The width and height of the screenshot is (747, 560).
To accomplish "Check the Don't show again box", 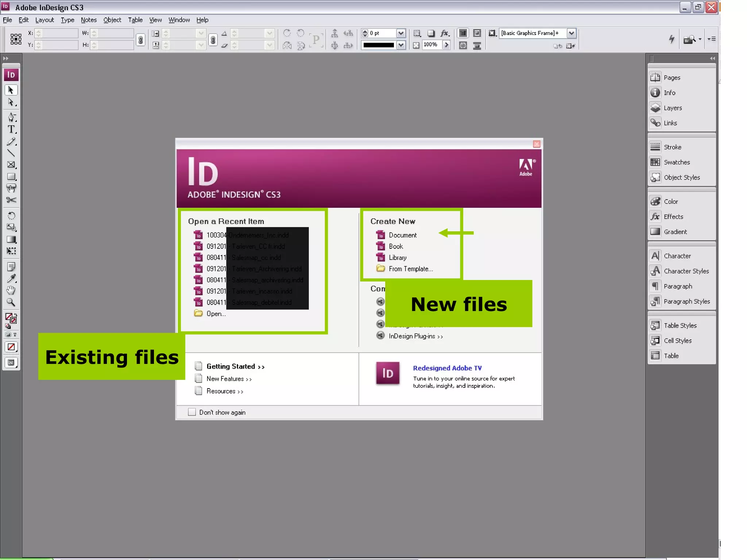I will [x=192, y=412].
